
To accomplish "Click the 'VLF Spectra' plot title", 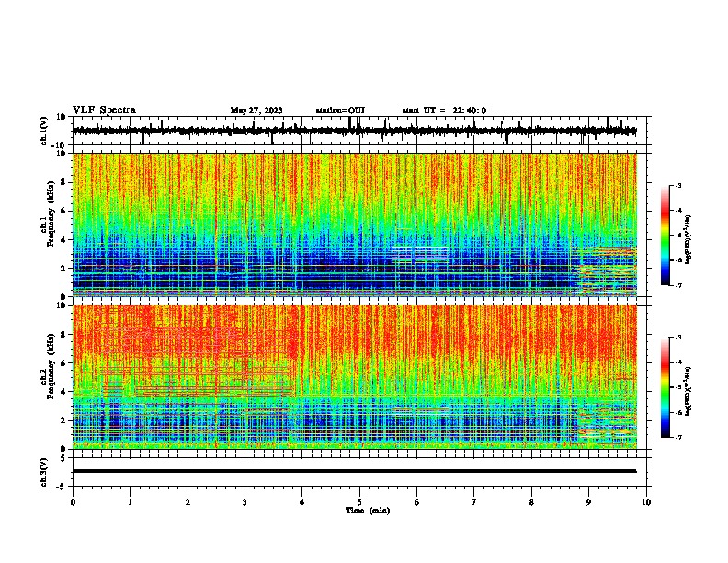I will [x=104, y=110].
